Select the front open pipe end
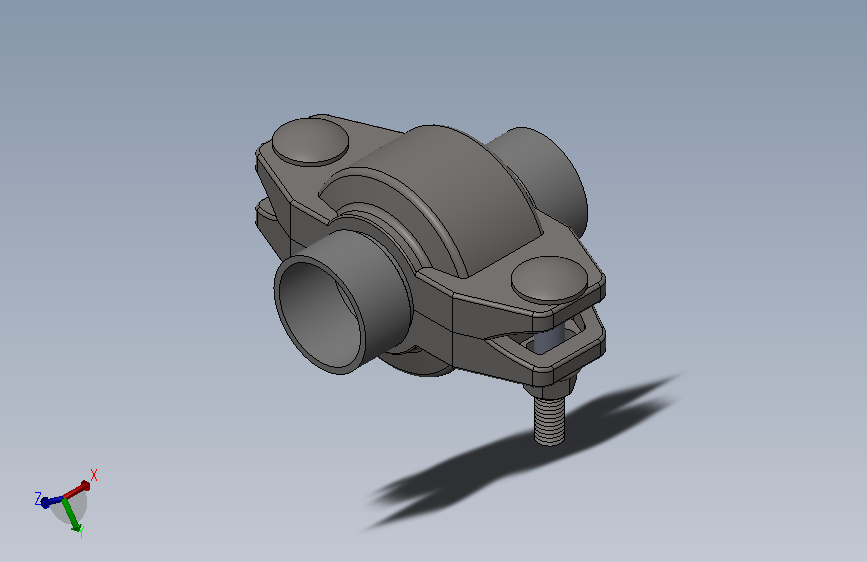The width and height of the screenshot is (867, 562). pyautogui.click(x=321, y=314)
